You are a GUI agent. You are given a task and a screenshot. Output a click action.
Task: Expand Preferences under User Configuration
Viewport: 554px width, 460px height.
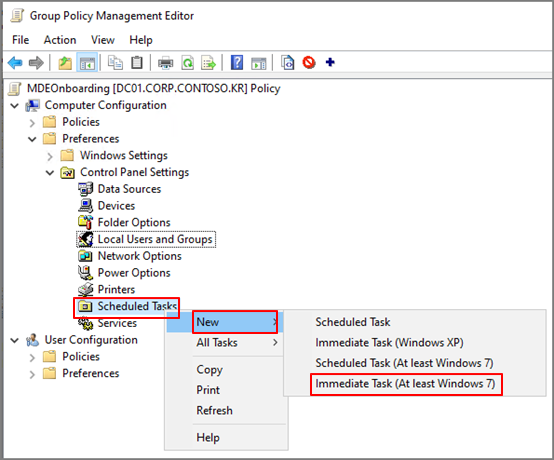32,374
